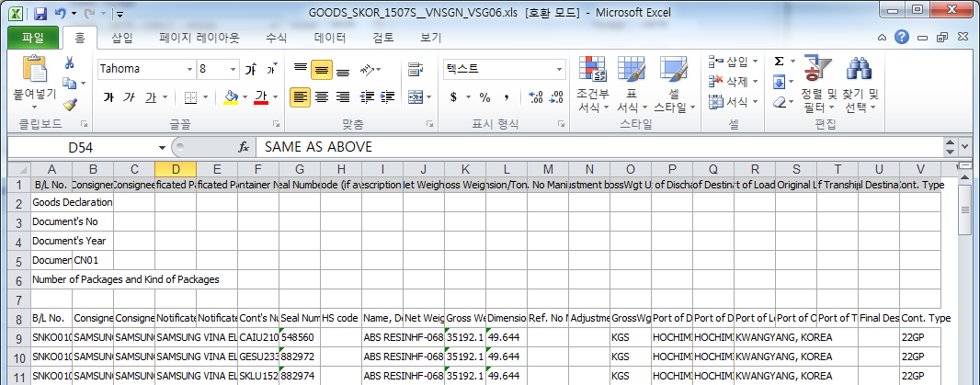The image size is (980, 385).
Task: Click Delete cells (삭제) button
Action: 733,82
